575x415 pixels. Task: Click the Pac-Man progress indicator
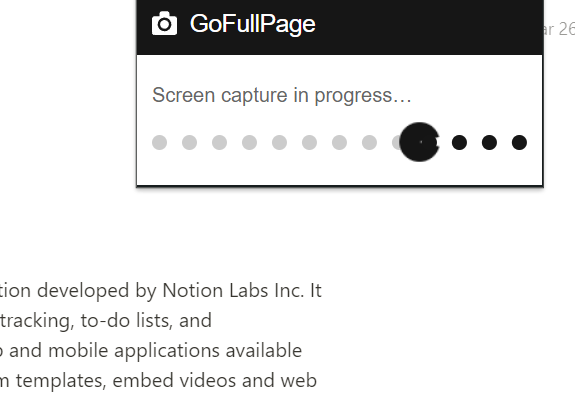(x=420, y=142)
